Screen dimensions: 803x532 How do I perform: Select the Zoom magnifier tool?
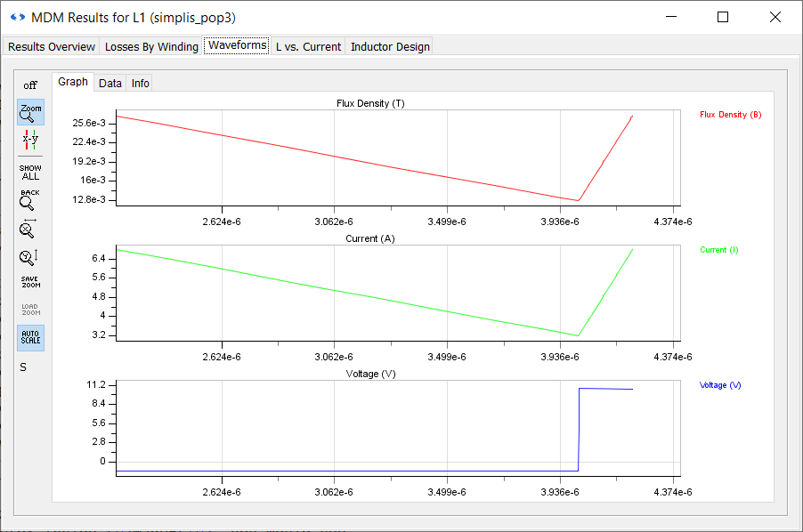click(30, 112)
